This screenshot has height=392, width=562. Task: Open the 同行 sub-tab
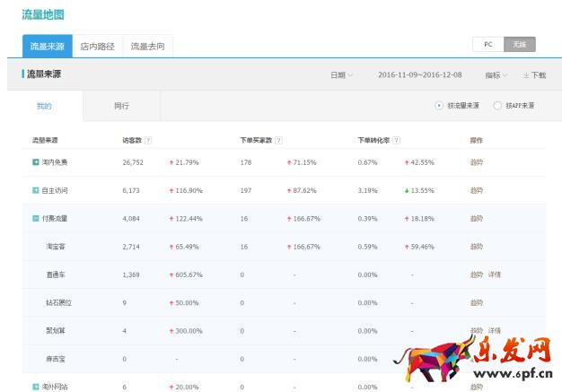click(121, 106)
